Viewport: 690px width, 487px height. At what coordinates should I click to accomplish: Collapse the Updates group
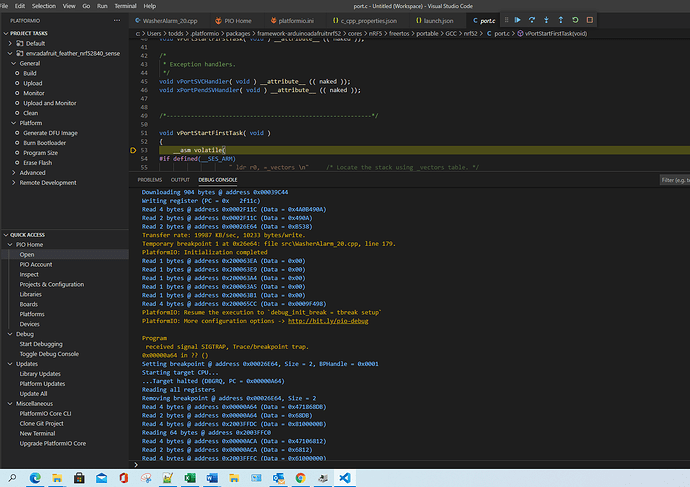tap(10, 364)
